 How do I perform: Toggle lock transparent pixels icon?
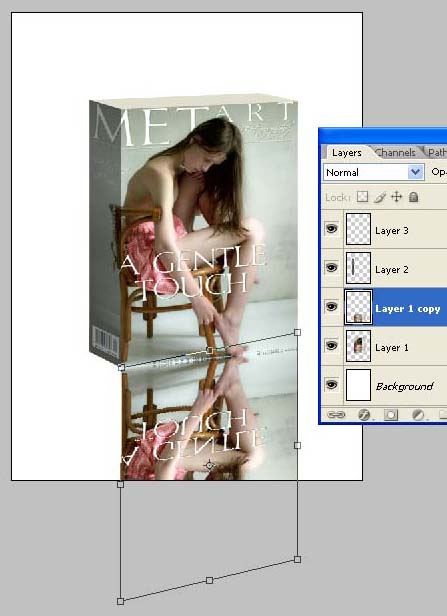coord(362,197)
